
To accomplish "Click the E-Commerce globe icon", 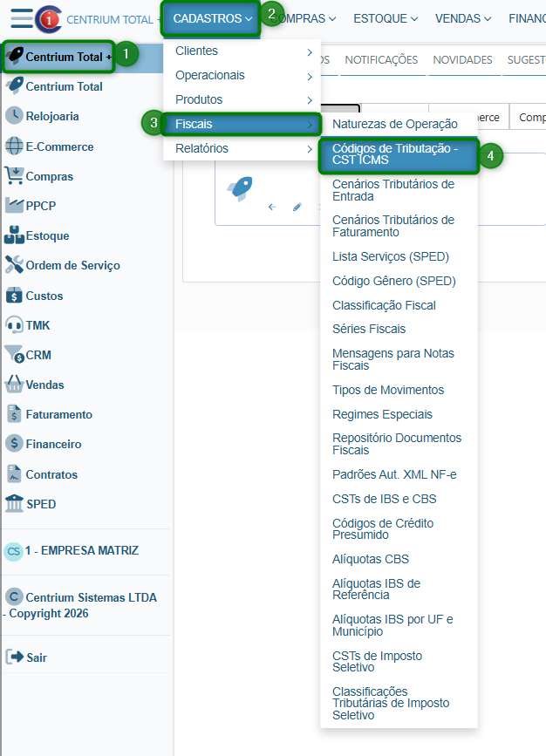I will click(x=14, y=146).
